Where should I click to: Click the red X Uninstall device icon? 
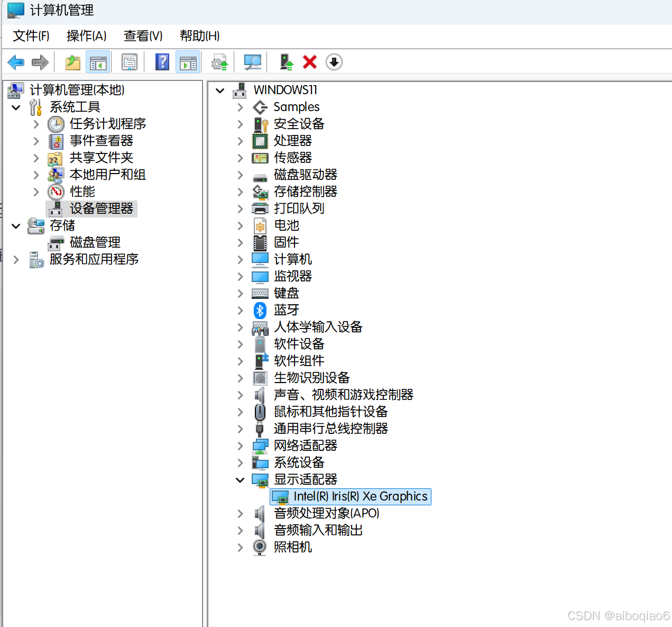pos(310,62)
